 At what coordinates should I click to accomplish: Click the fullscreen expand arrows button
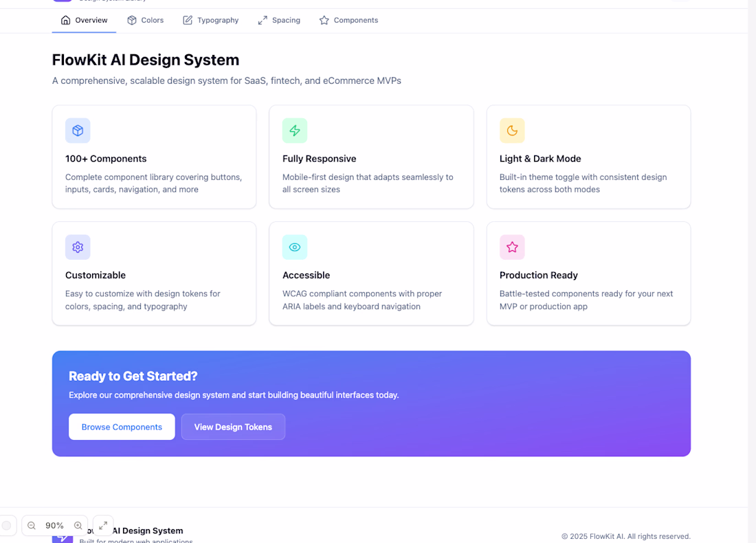pyautogui.click(x=103, y=526)
